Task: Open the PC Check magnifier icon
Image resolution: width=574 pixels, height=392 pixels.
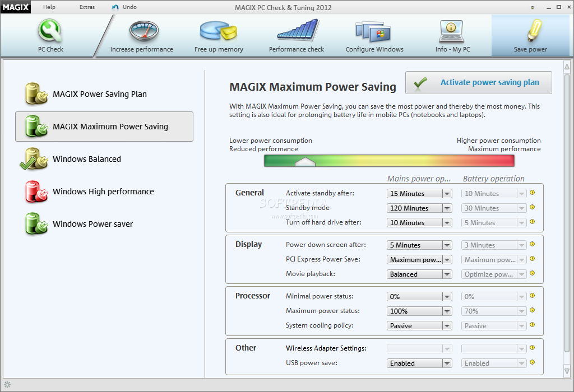Action: 50,31
